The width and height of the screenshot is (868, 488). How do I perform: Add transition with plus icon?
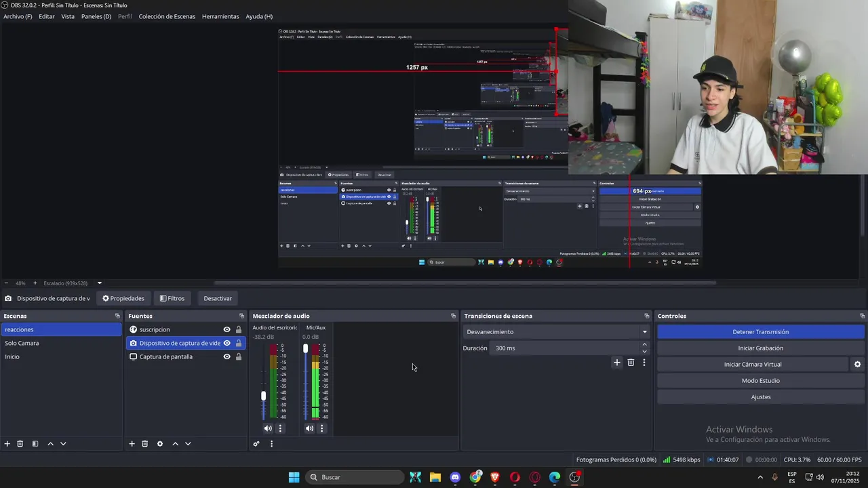pyautogui.click(x=617, y=363)
